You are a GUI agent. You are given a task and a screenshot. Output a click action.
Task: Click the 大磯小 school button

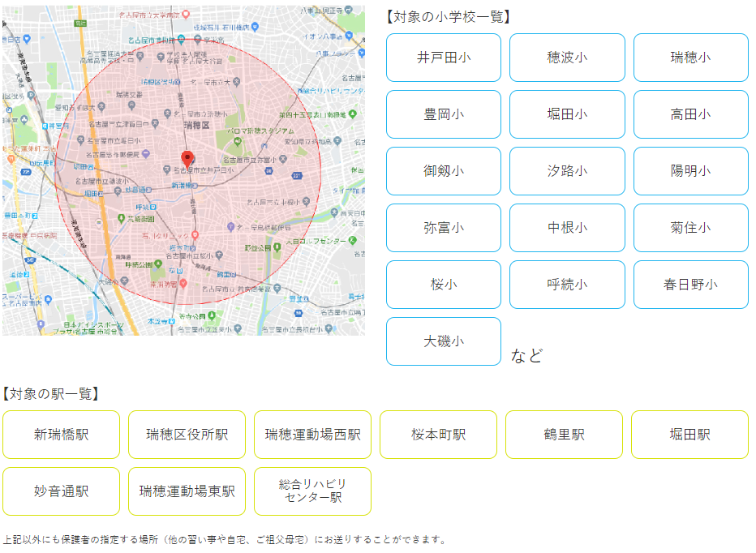click(x=444, y=341)
